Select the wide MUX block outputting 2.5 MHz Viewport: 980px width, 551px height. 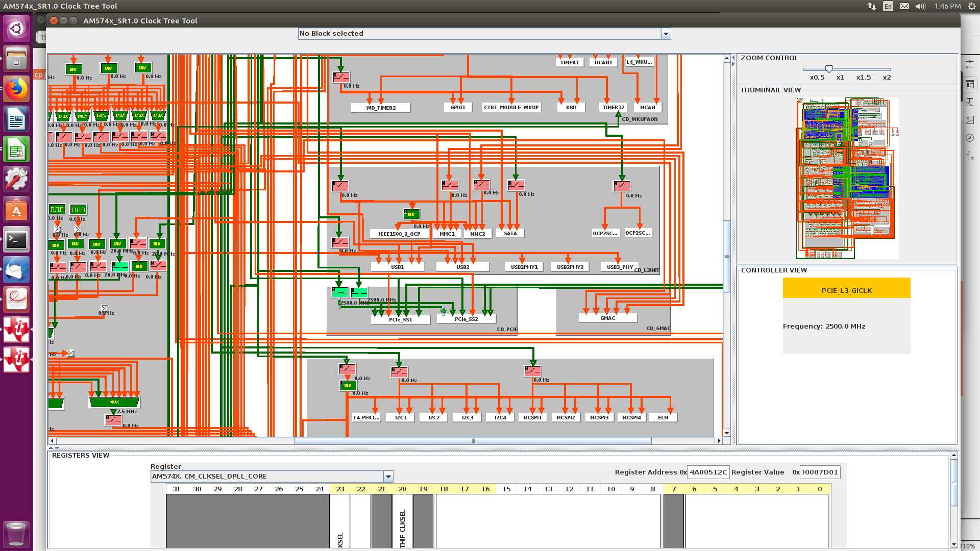[x=114, y=402]
